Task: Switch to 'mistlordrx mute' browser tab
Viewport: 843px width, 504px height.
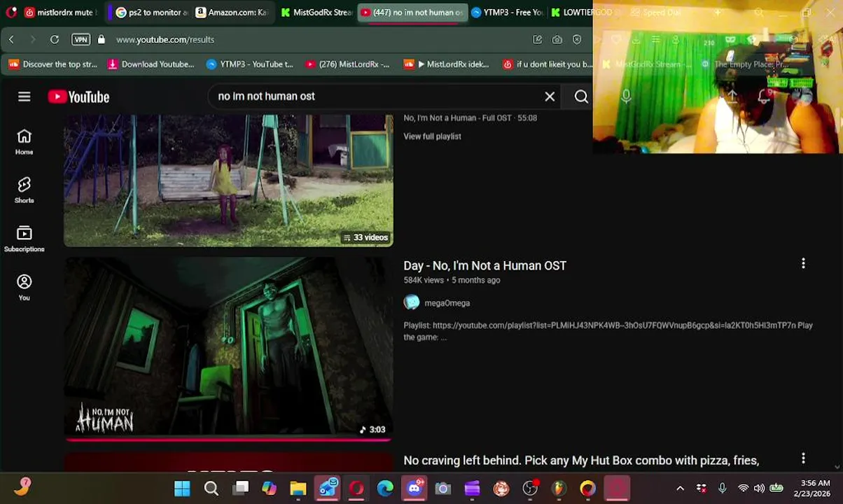Action: (x=60, y=12)
